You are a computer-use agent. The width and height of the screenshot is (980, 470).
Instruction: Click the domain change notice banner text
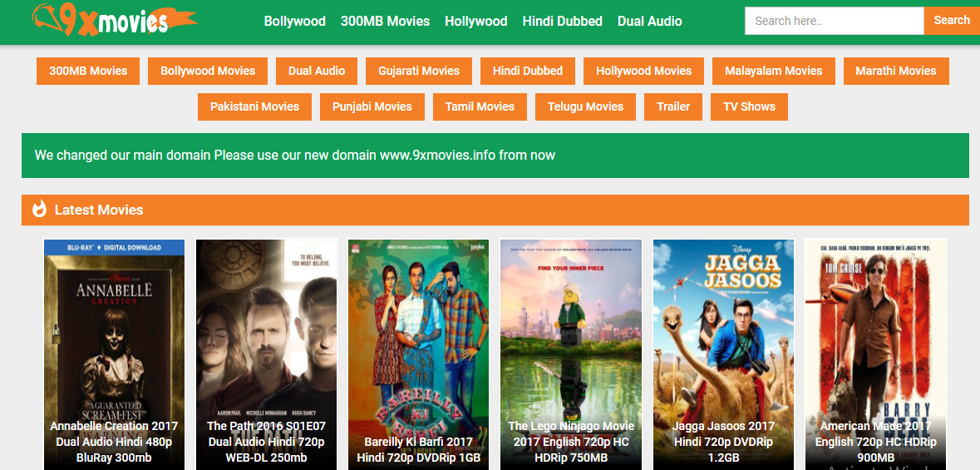tap(295, 155)
